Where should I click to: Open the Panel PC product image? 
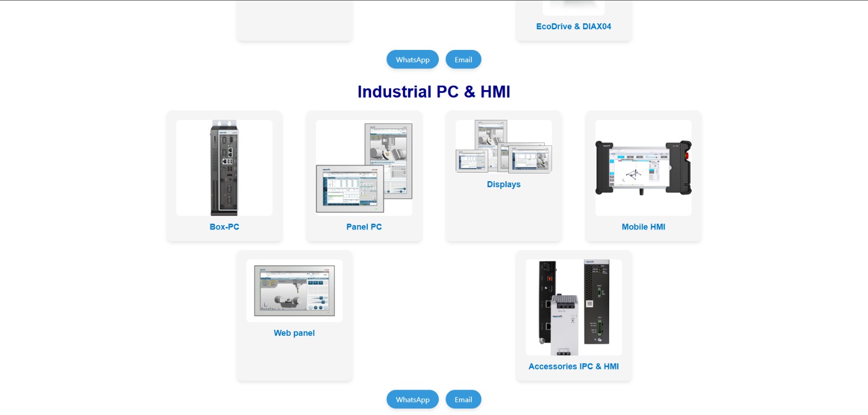click(x=364, y=168)
